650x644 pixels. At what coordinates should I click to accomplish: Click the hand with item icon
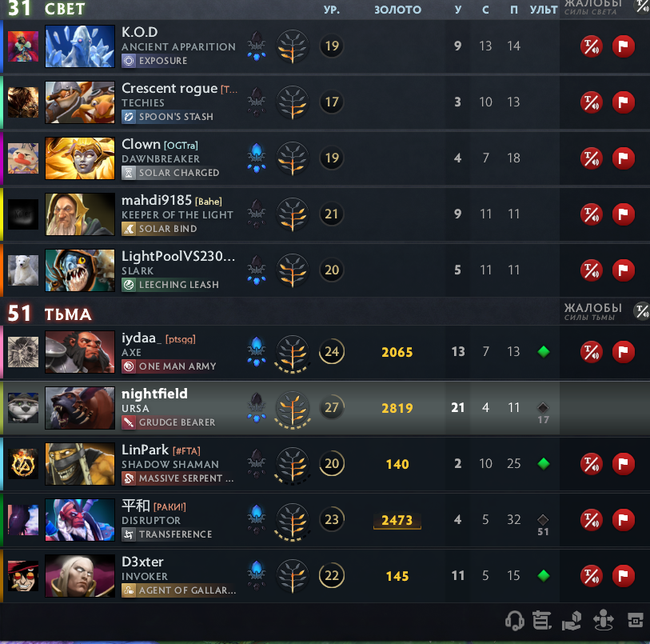(x=571, y=621)
